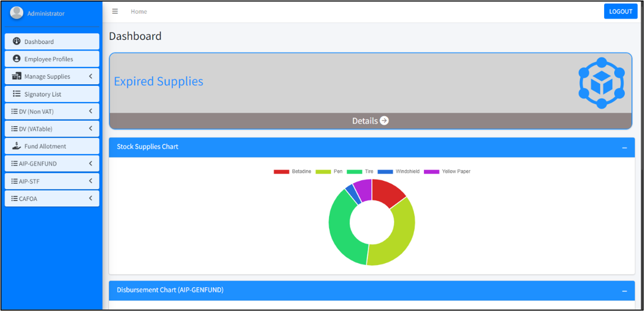
Task: Click the Signatory List icon
Action: click(x=17, y=94)
